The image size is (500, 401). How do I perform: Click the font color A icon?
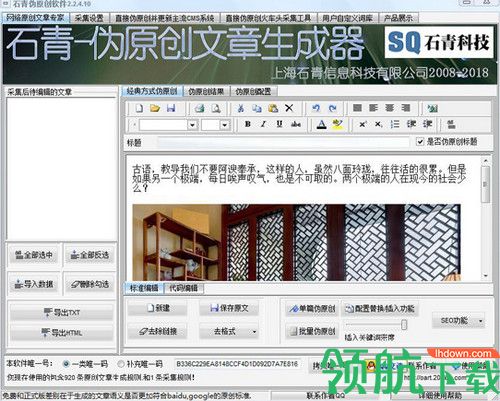[321, 124]
